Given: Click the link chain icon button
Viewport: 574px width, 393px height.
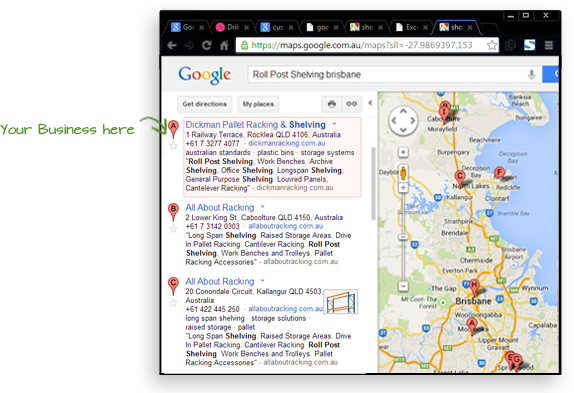Looking at the screenshot, I should [351, 104].
